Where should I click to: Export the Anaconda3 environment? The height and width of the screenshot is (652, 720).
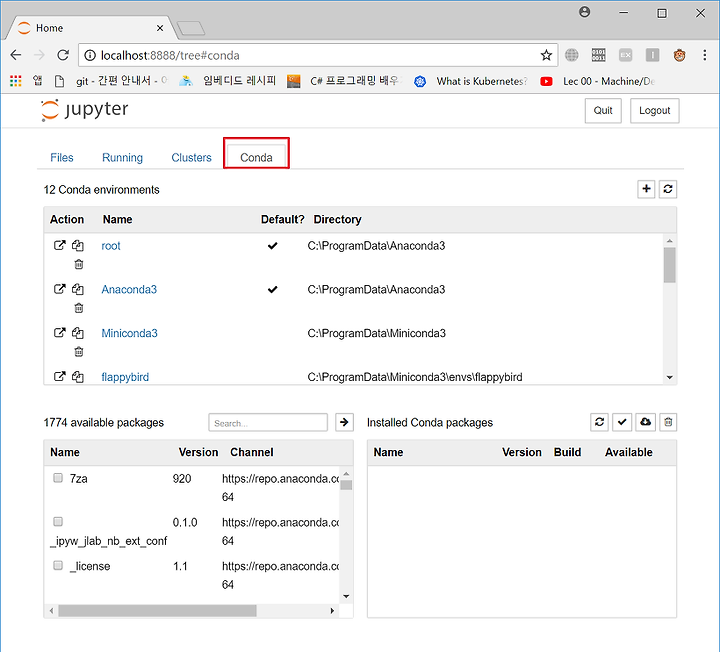coord(60,289)
